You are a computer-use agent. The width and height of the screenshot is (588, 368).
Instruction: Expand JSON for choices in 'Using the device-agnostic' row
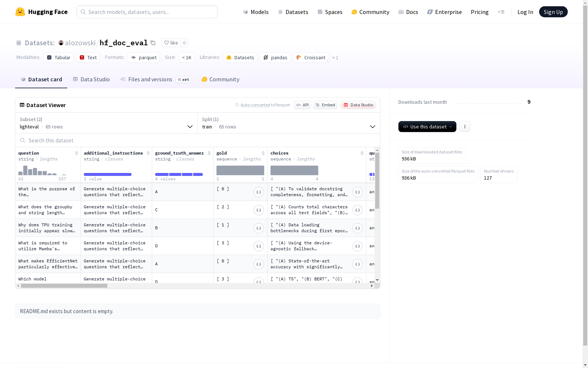[x=358, y=246]
